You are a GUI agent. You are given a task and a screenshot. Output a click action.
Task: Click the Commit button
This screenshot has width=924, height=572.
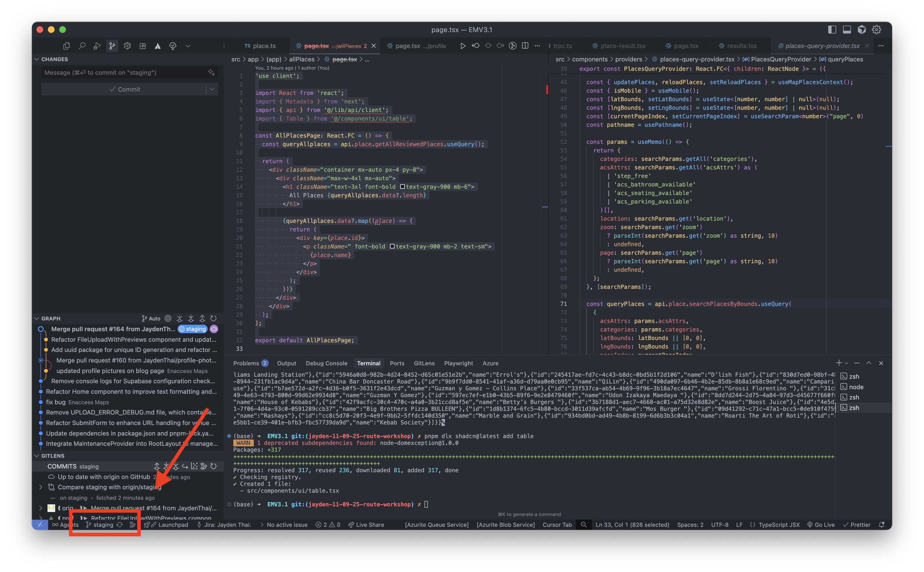coord(124,89)
